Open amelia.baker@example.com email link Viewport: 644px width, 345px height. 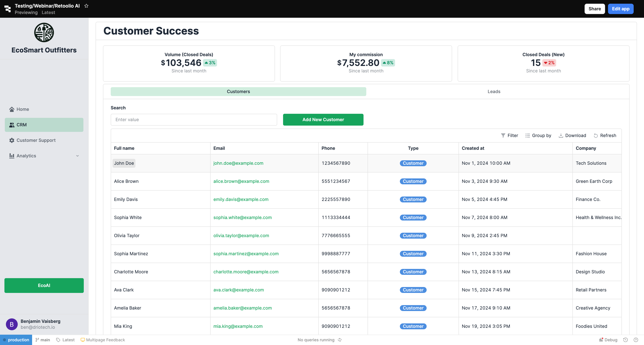(242, 308)
